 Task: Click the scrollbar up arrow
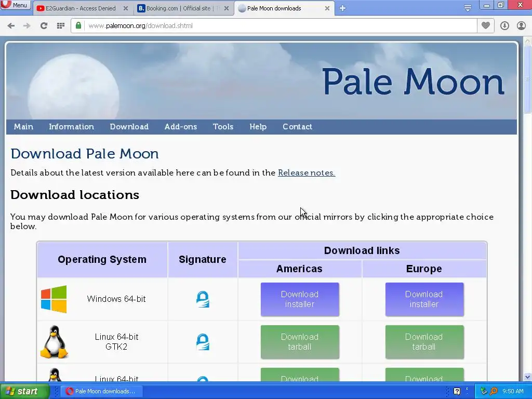(528, 41)
